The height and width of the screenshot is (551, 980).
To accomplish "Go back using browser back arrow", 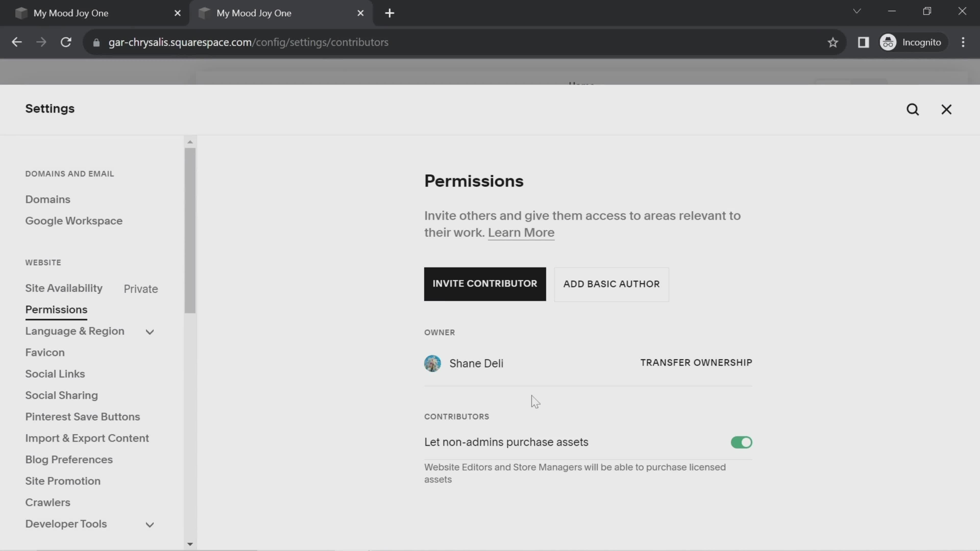I will click(17, 42).
